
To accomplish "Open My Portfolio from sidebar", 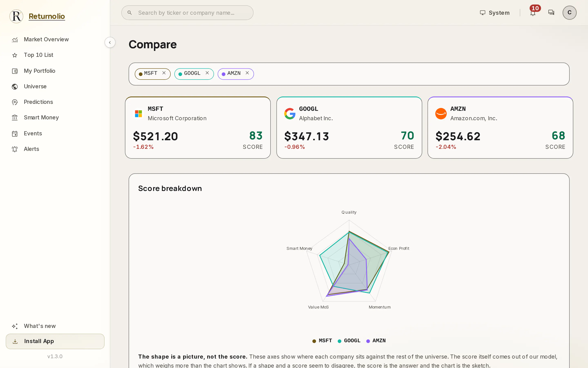I will pos(55,71).
